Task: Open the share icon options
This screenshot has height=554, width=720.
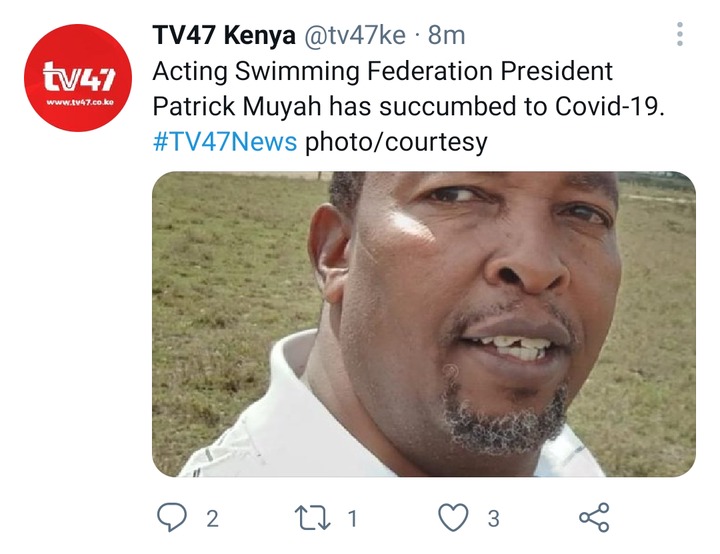Action: [x=594, y=517]
